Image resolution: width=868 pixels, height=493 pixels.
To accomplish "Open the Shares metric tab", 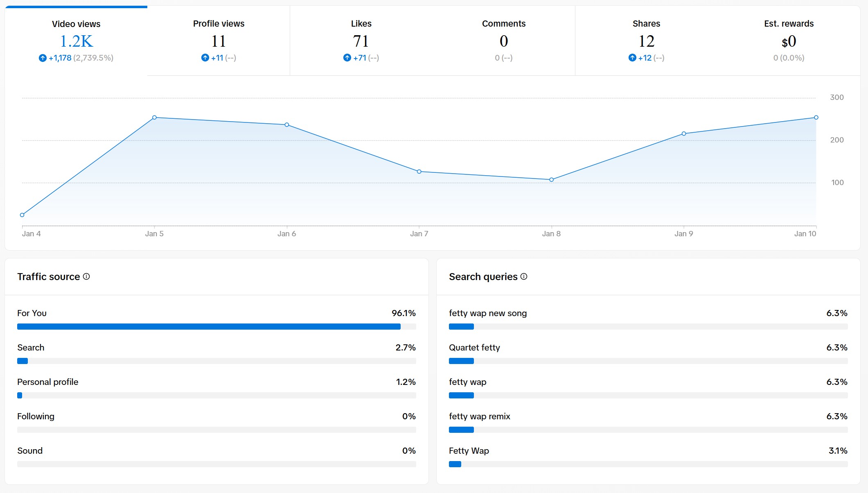I will (x=646, y=39).
